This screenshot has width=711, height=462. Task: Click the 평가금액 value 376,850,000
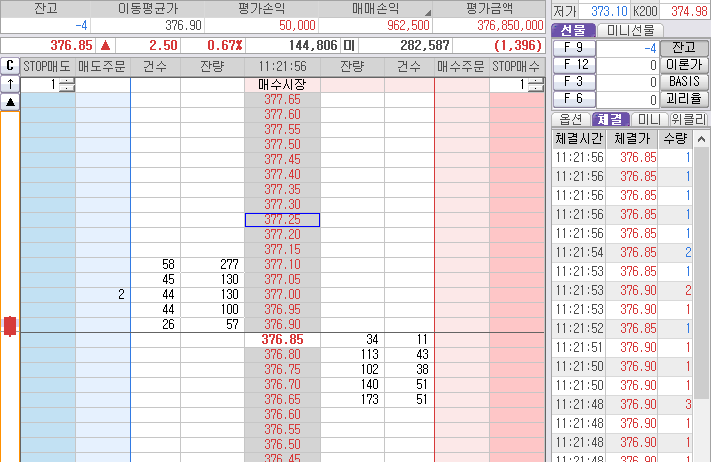[x=510, y=25]
